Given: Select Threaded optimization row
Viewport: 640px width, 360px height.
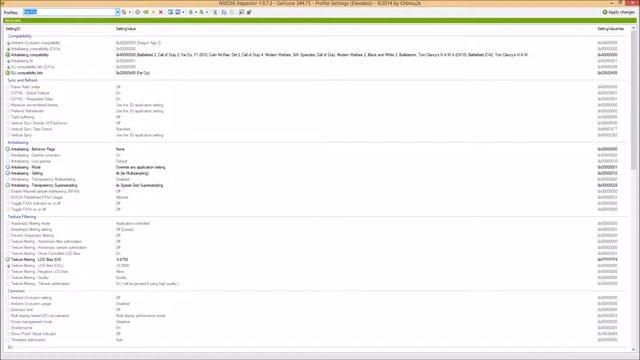Looking at the screenshot, I should click(316, 340).
